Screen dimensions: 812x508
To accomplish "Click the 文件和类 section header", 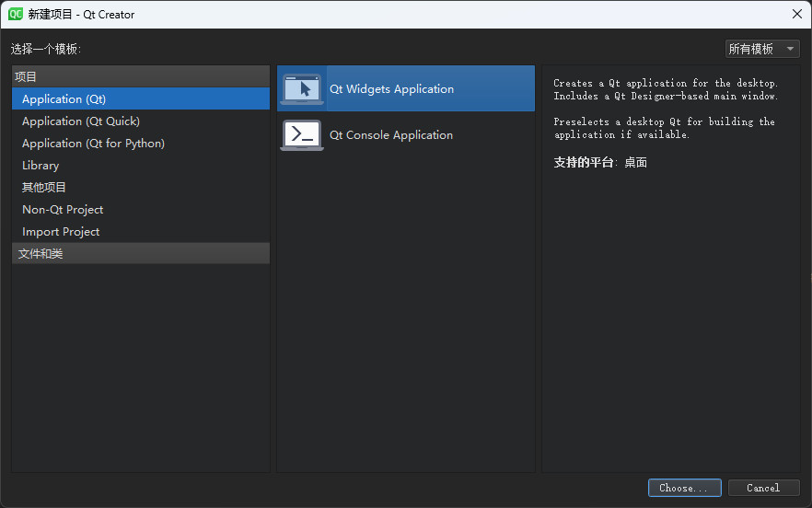I will tap(41, 254).
